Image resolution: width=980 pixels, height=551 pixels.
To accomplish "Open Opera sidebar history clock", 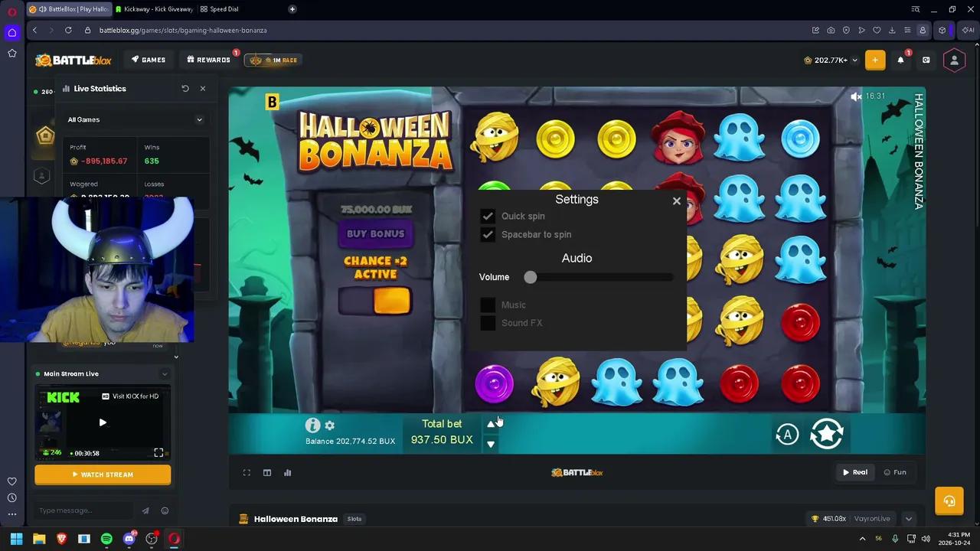I will click(x=11, y=498).
